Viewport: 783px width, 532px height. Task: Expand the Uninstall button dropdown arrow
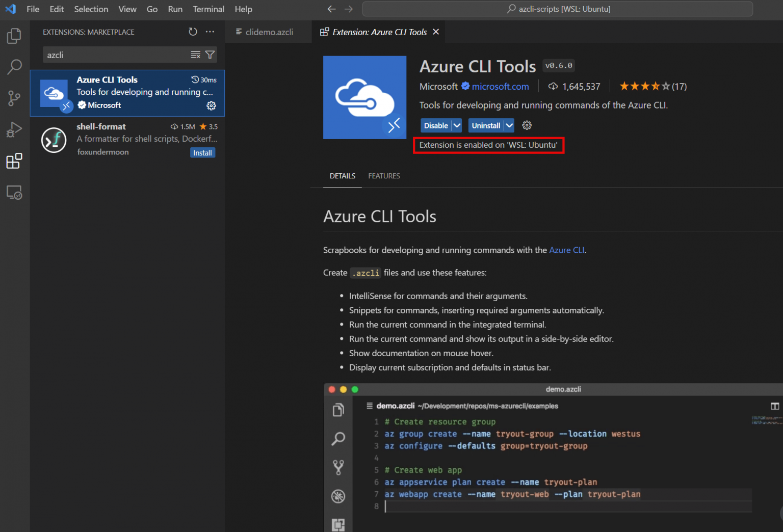pyautogui.click(x=509, y=125)
